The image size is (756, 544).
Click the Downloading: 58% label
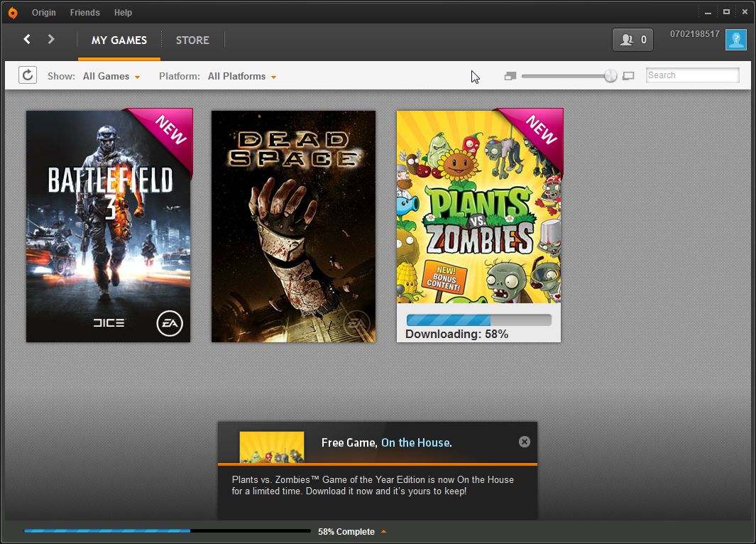pos(456,334)
